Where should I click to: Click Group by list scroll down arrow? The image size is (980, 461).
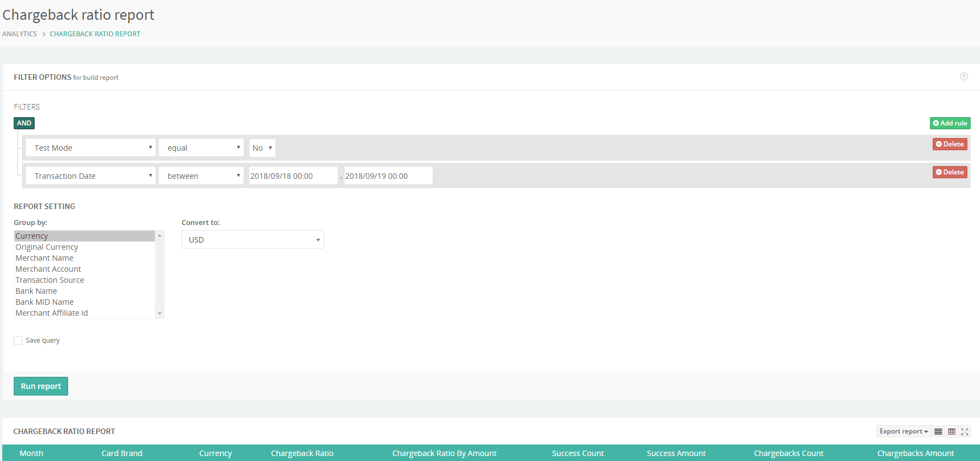pyautogui.click(x=159, y=314)
